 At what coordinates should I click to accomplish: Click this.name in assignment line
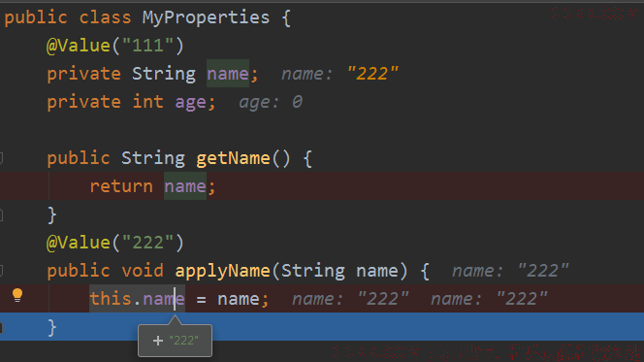[x=137, y=299]
